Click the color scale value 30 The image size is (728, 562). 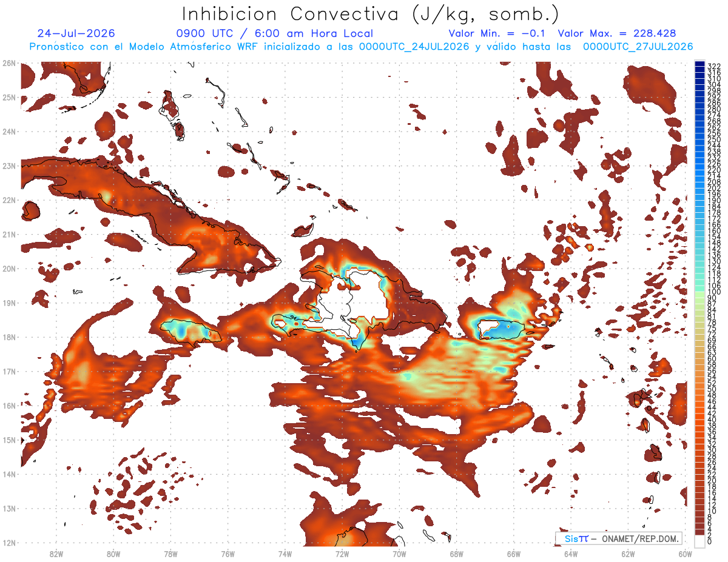pos(712,449)
